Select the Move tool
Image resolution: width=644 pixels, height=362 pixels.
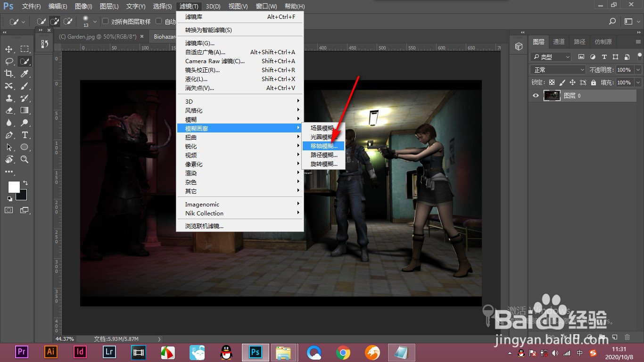(x=9, y=49)
